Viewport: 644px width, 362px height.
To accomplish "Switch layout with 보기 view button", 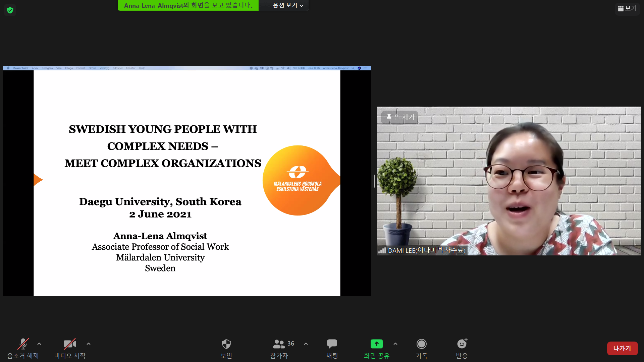I will (627, 8).
